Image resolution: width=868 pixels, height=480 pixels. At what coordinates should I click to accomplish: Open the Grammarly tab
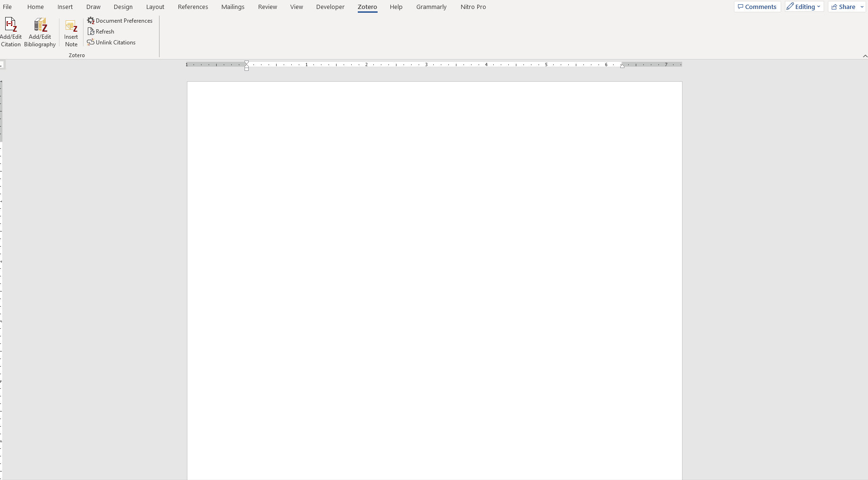(430, 7)
